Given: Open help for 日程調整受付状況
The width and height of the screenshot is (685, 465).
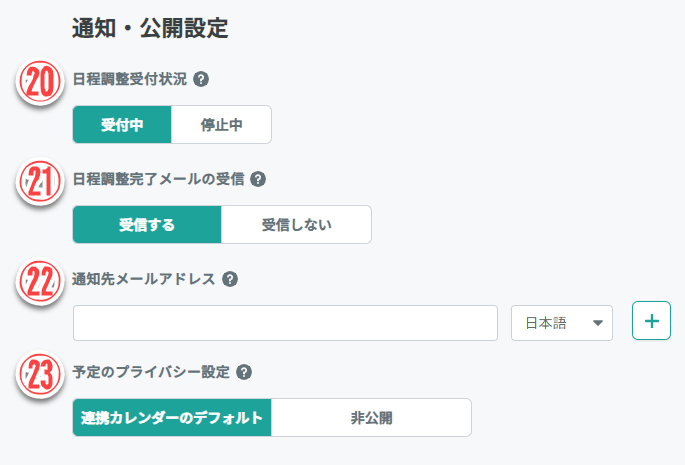Looking at the screenshot, I should tap(201, 80).
